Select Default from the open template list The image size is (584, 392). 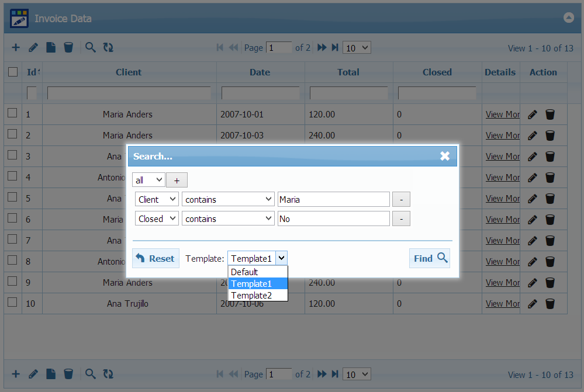[x=244, y=272]
